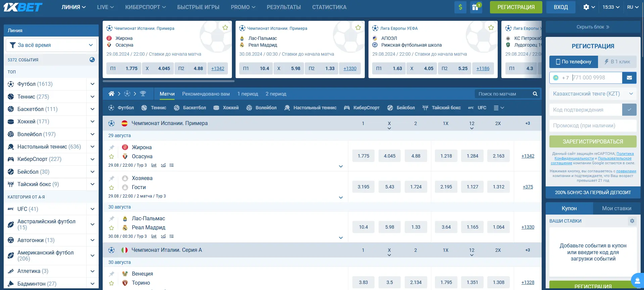Expand Футбол (1613) category
Screen dimensions: 644x290
tap(92, 84)
